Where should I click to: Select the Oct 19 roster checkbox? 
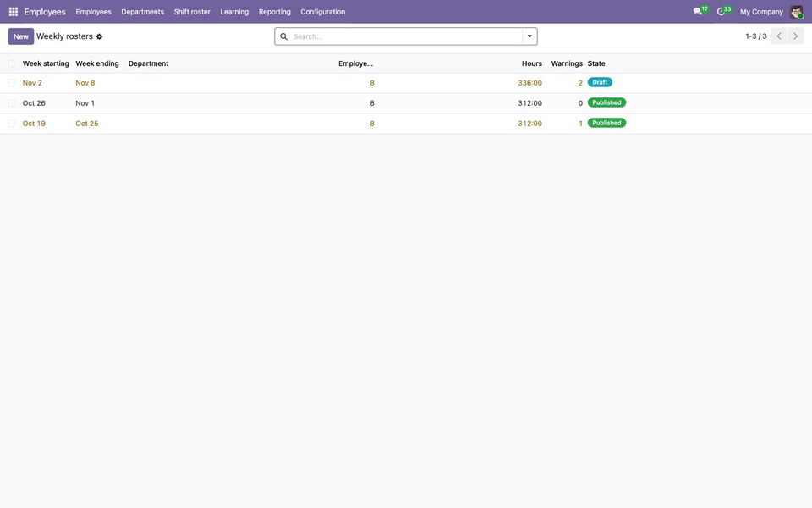pos(12,124)
